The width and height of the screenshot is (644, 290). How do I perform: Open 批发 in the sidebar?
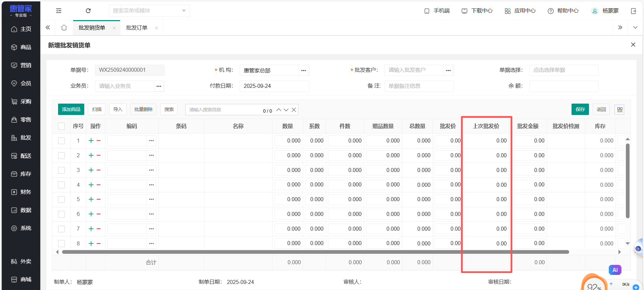21,138
